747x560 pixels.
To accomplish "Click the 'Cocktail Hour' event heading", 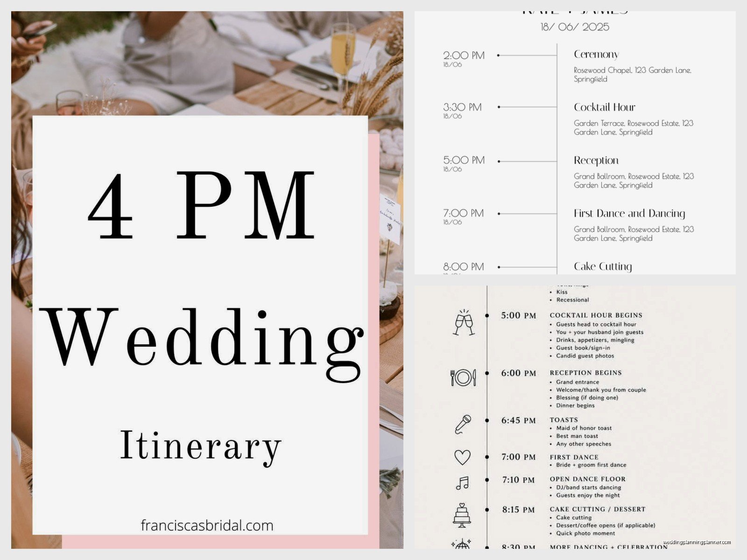I will point(605,107).
